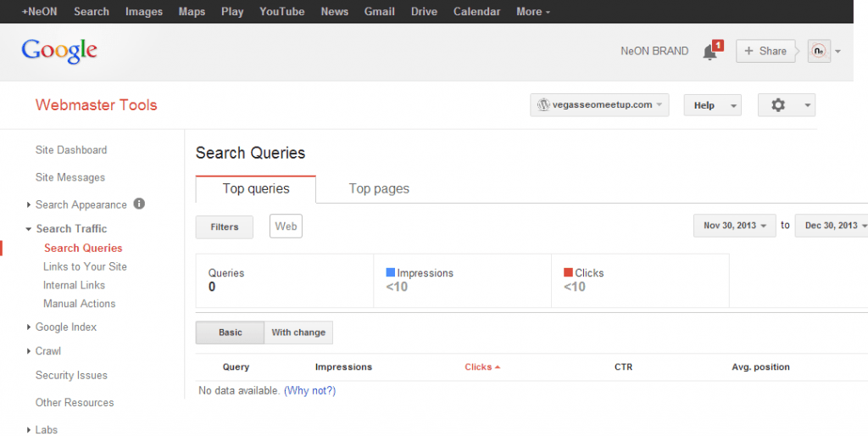Click the Google logo
The image size is (868, 436).
point(59,50)
